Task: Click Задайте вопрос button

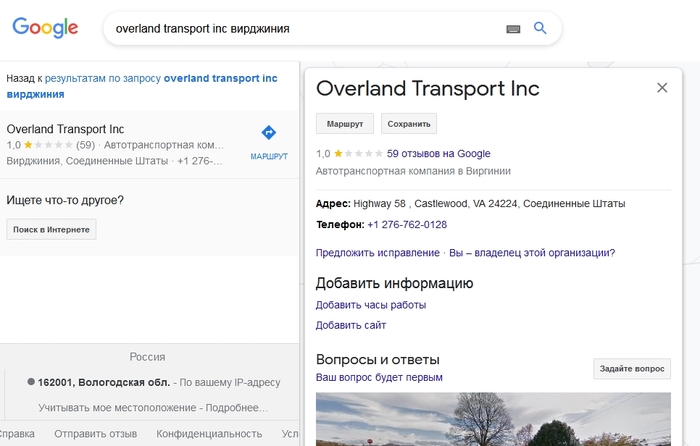Action: coord(632,369)
